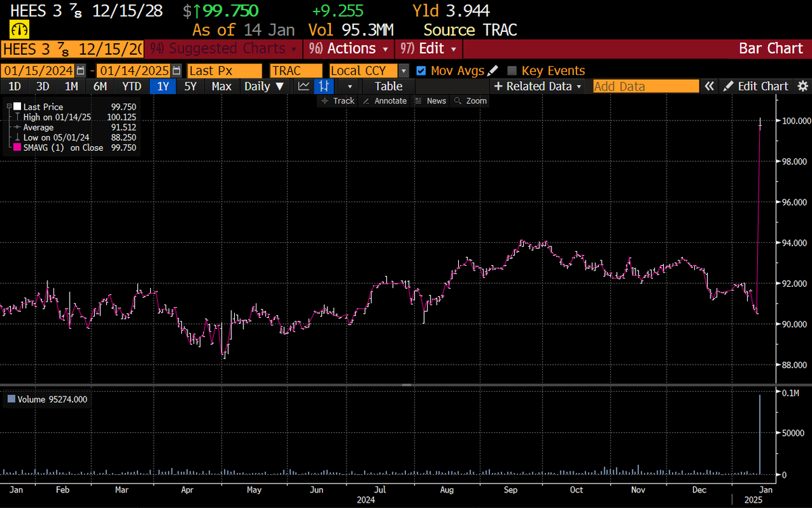Open the Edit menu
The width and height of the screenshot is (812, 508).
pos(429,49)
